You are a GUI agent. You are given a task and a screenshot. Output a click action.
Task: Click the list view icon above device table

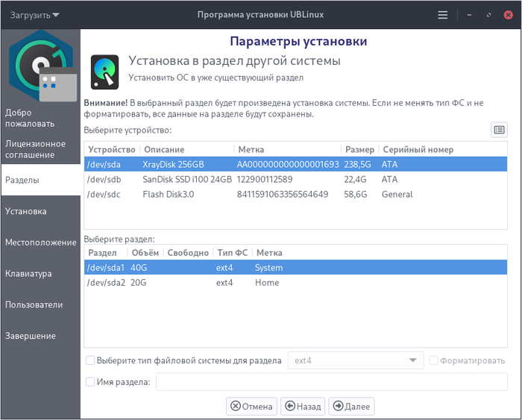point(499,130)
